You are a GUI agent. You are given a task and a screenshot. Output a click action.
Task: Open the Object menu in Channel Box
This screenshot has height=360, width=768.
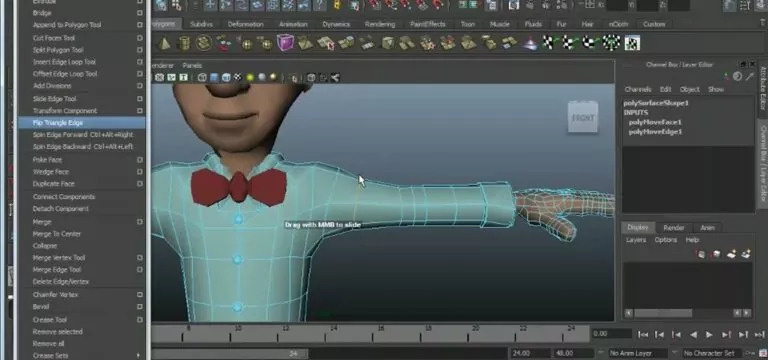690,89
